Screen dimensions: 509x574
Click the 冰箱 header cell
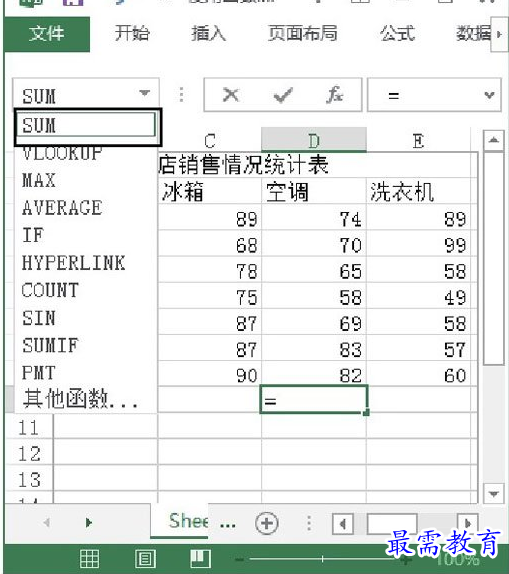[209, 191]
